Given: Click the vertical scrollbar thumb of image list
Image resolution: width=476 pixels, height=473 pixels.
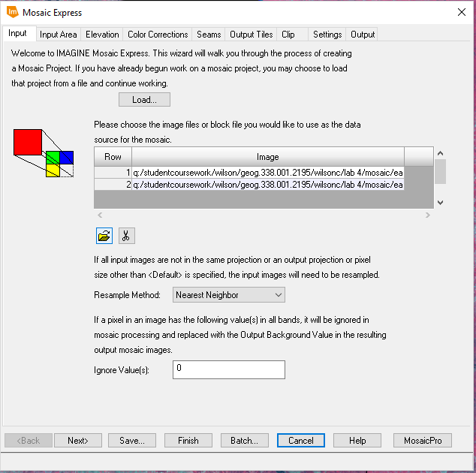Looking at the screenshot, I should click(440, 171).
